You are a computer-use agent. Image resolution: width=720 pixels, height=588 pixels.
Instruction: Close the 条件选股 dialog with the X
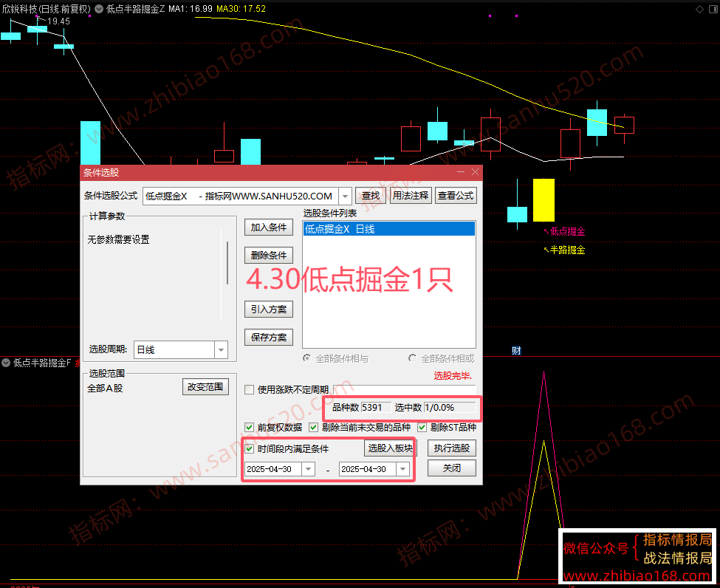tap(476, 172)
